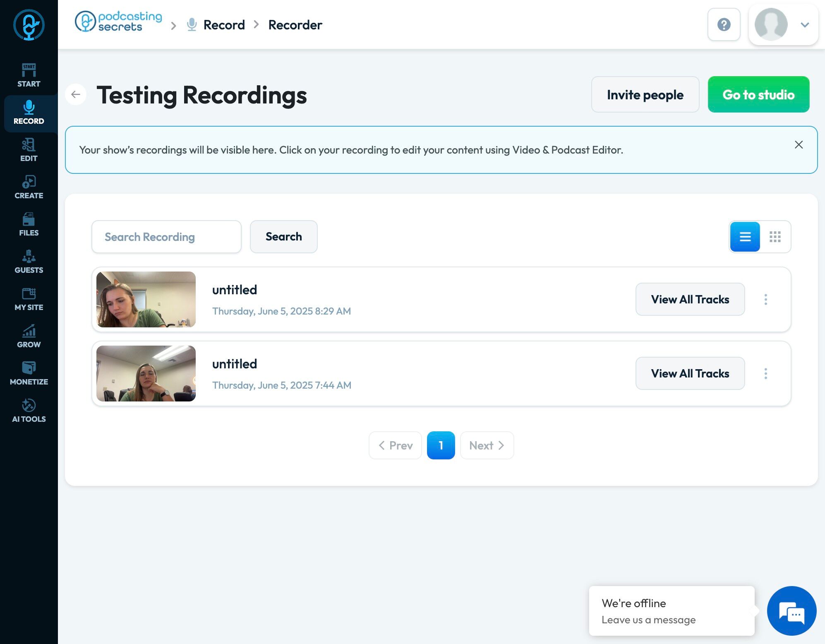
Task: Expand the user profile dropdown
Action: pyautogui.click(x=804, y=25)
